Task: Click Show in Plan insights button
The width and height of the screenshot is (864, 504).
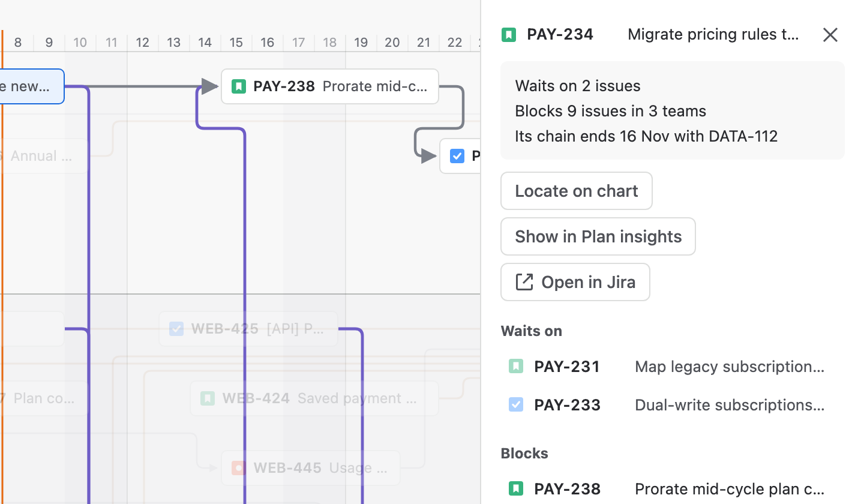Action: pyautogui.click(x=598, y=236)
